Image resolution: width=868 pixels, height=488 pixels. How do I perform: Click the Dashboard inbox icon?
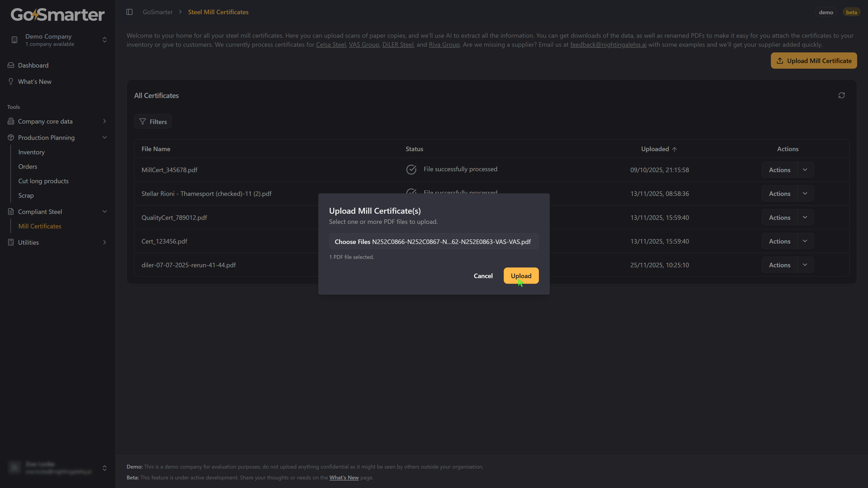click(x=11, y=65)
